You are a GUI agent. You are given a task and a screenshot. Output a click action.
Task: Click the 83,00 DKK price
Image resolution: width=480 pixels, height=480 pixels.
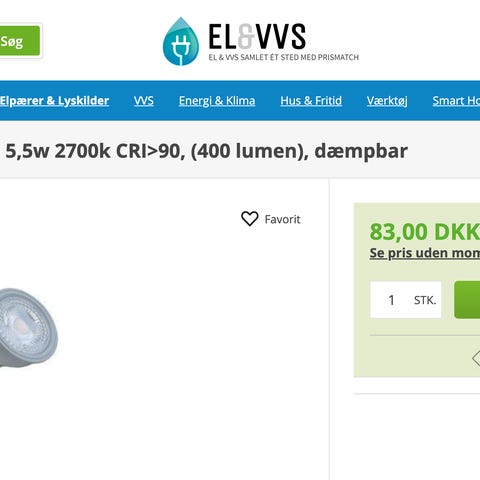(x=425, y=231)
